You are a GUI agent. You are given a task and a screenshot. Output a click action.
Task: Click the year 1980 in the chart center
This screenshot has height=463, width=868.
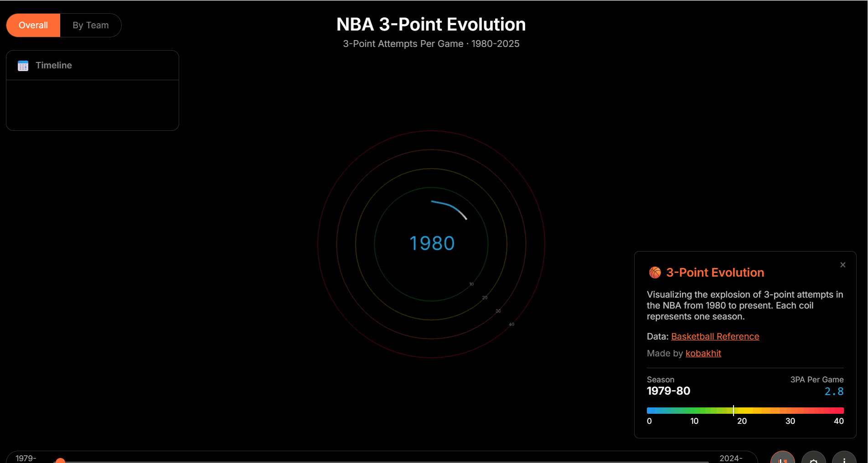point(432,242)
